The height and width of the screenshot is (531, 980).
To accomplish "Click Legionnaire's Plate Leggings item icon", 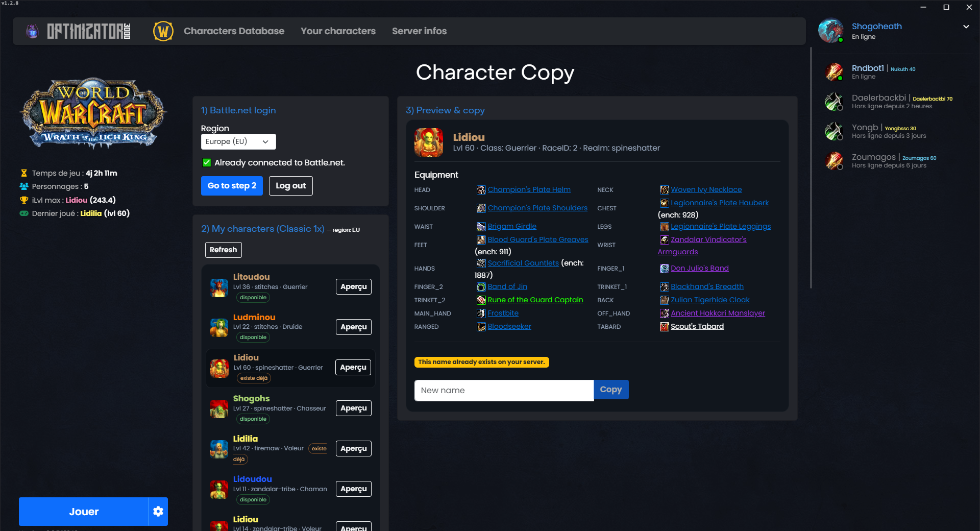I will (664, 227).
